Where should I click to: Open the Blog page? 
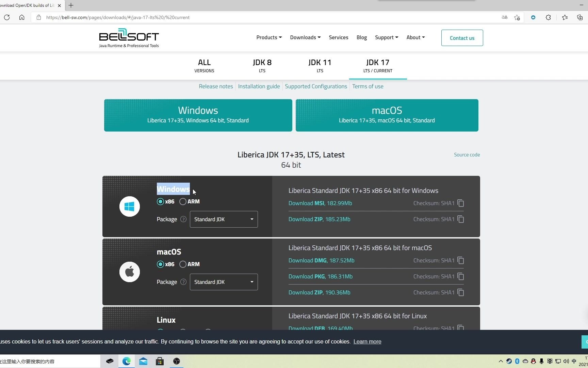362,37
